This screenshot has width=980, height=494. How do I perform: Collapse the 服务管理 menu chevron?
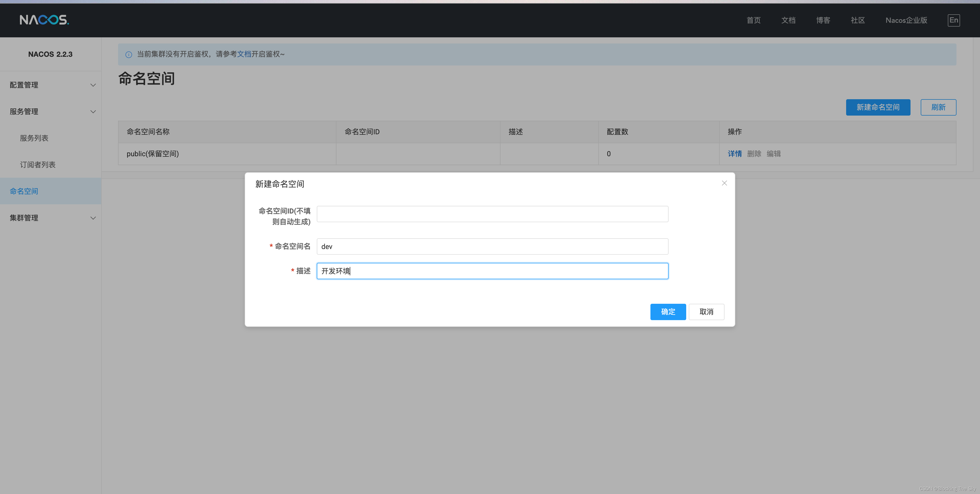[93, 111]
